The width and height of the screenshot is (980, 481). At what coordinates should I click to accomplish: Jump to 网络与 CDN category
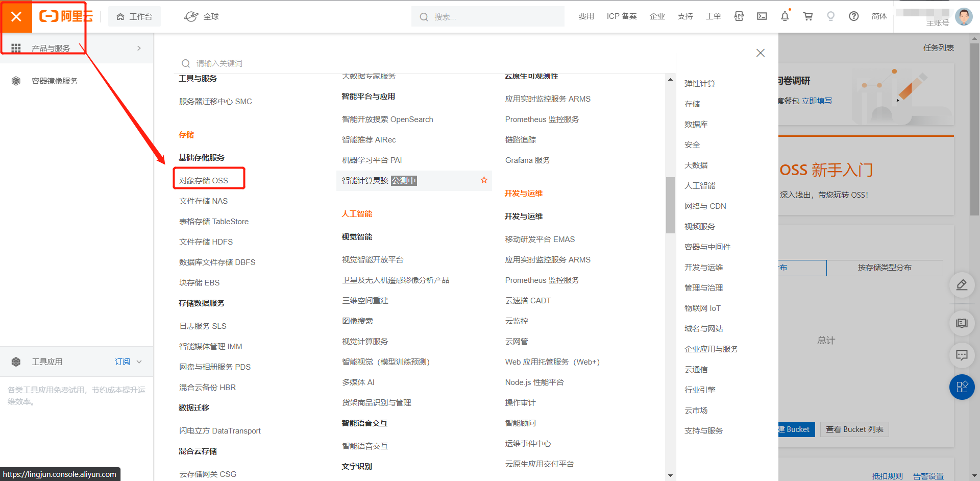[705, 206]
